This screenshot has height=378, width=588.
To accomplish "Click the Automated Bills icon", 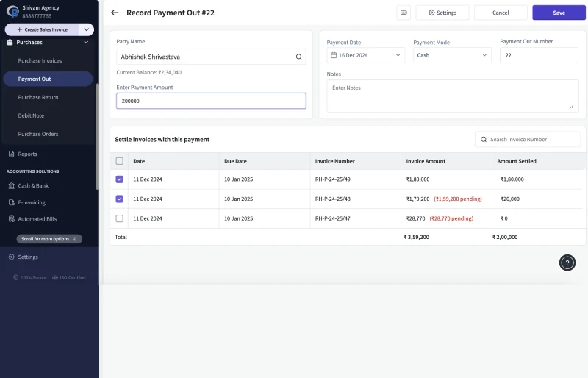I will 12,219.
